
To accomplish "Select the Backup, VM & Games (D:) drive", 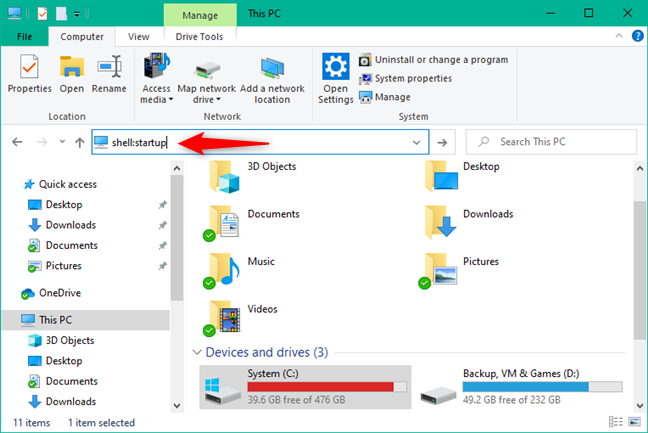I will 522,387.
